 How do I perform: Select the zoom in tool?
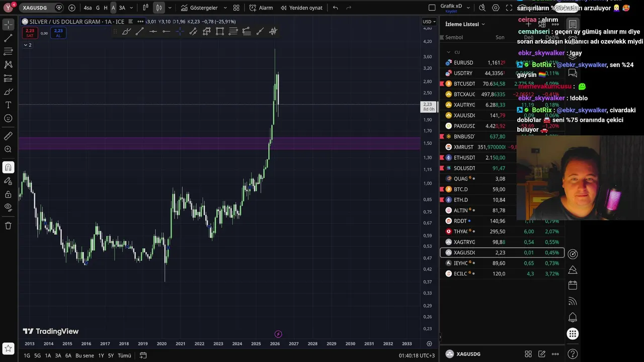(8, 149)
